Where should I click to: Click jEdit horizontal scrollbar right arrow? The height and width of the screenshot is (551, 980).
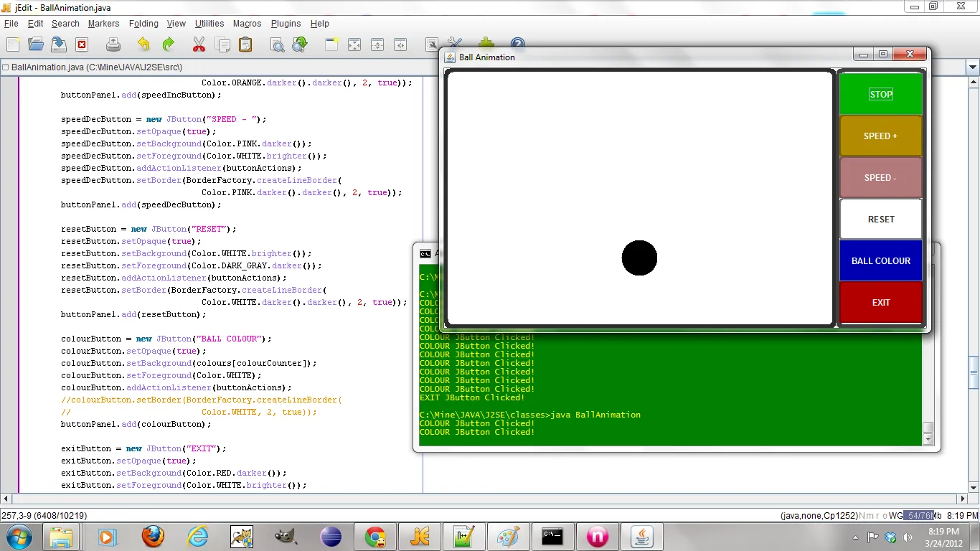coord(962,499)
